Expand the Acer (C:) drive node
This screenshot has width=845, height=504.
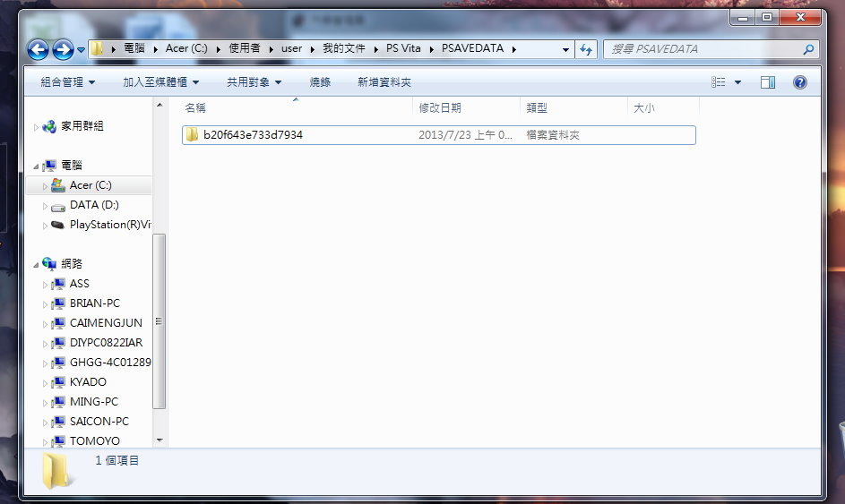click(46, 186)
